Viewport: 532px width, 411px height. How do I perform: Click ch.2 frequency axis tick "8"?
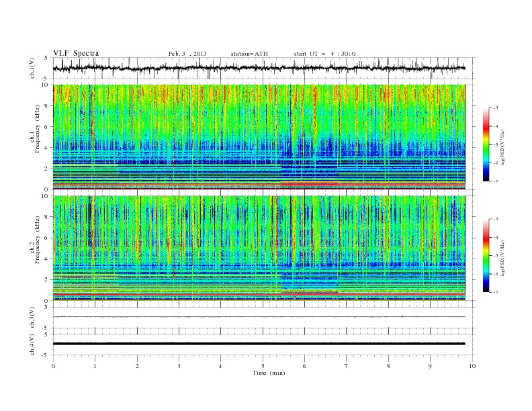click(47, 217)
